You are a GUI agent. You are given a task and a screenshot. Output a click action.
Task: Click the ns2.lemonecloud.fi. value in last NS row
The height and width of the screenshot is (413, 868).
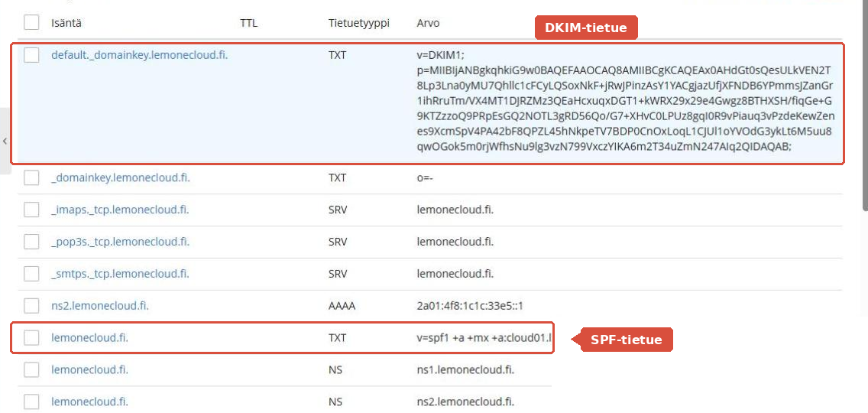pyautogui.click(x=465, y=402)
